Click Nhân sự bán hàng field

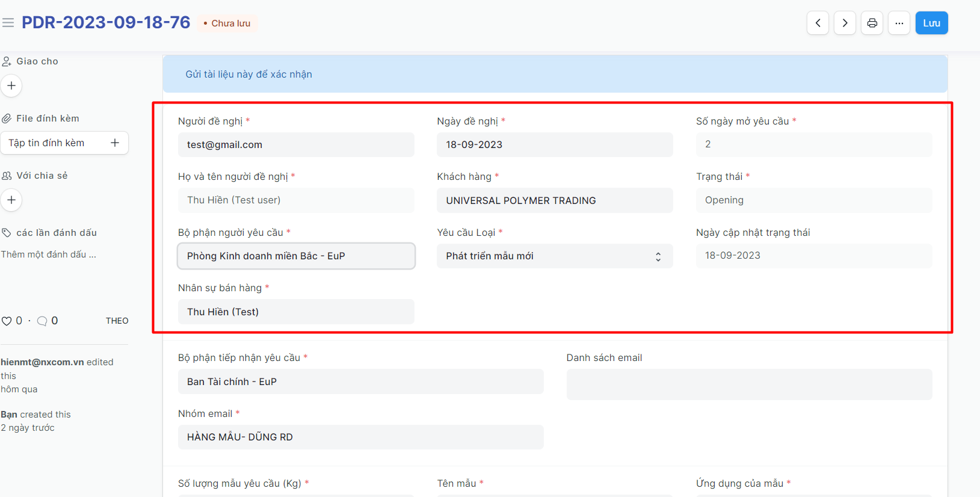(x=296, y=312)
